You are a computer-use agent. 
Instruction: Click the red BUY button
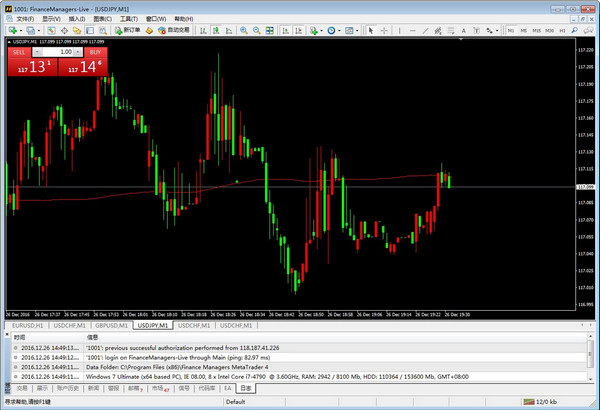pos(94,51)
